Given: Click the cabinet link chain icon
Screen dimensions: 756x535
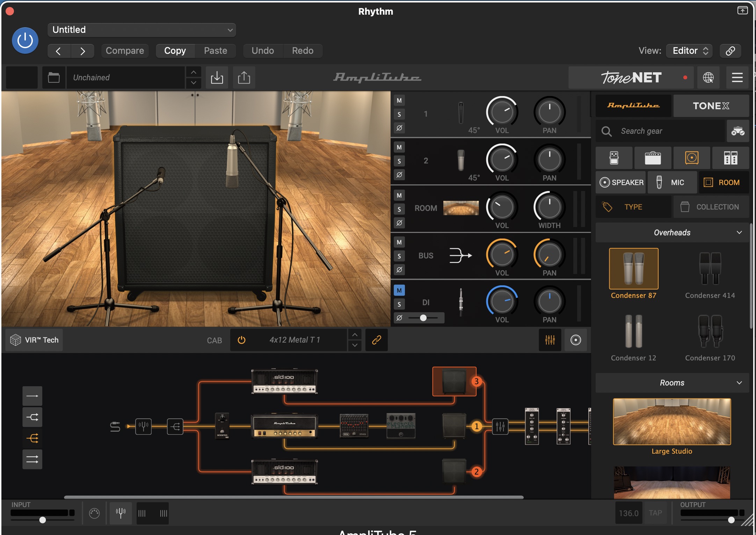Looking at the screenshot, I should click(x=376, y=340).
